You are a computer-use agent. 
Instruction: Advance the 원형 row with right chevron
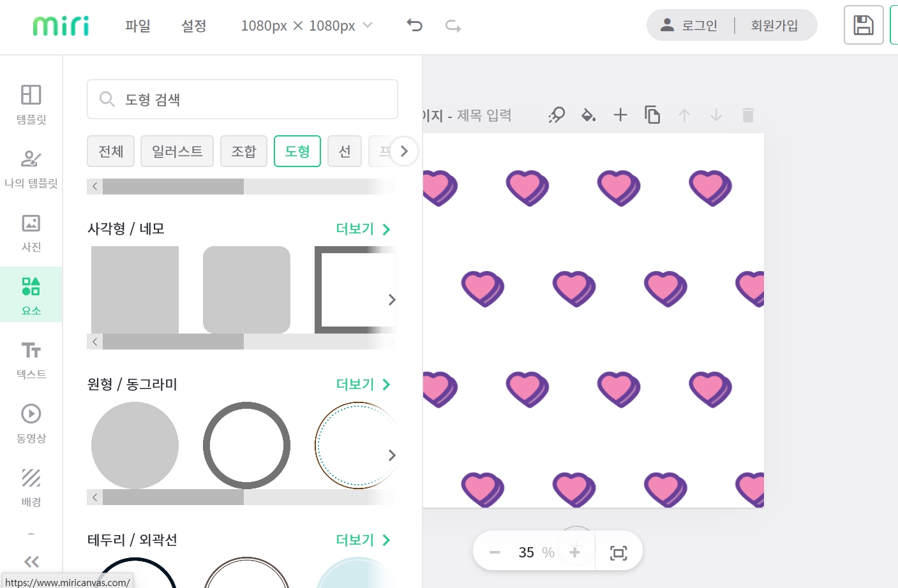pos(392,455)
